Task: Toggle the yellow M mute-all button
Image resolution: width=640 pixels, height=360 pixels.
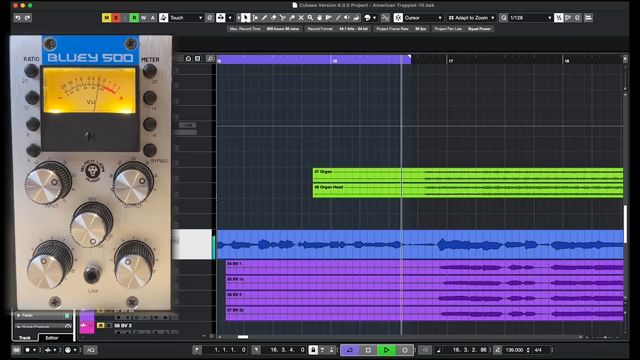Action: pos(107,18)
